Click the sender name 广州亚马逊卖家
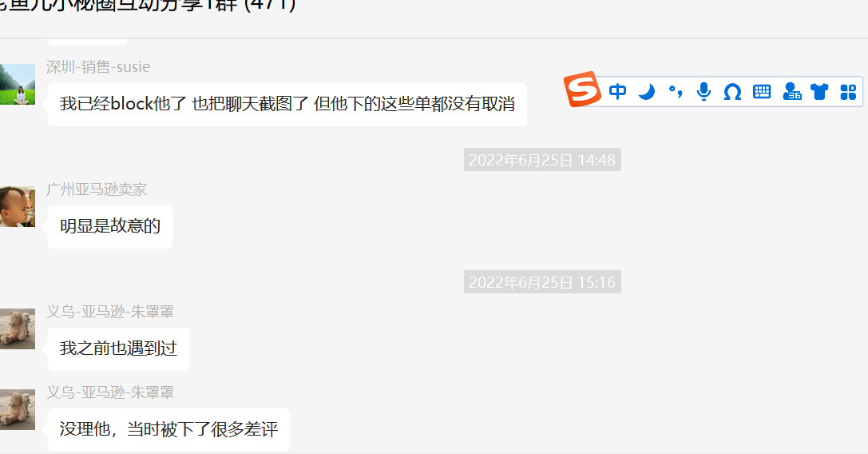 [97, 189]
